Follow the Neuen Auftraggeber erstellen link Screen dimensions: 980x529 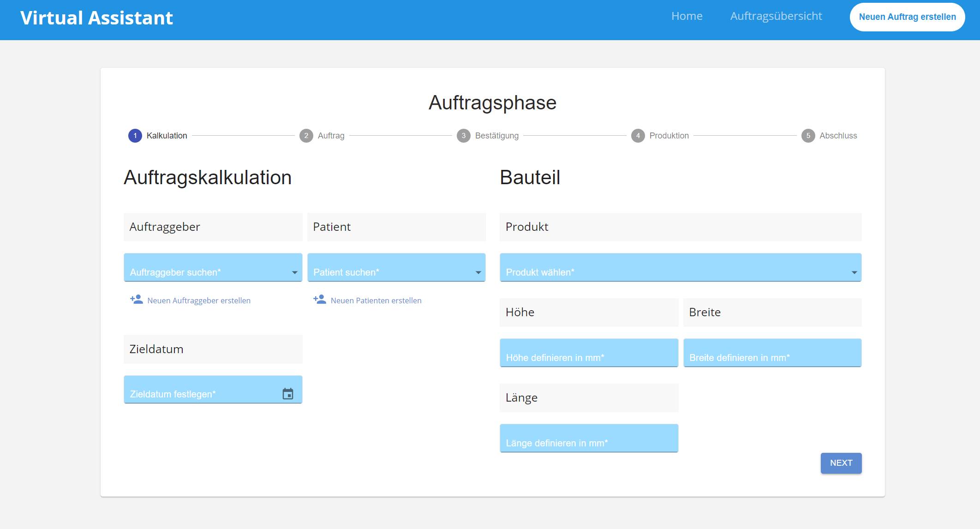[199, 301]
